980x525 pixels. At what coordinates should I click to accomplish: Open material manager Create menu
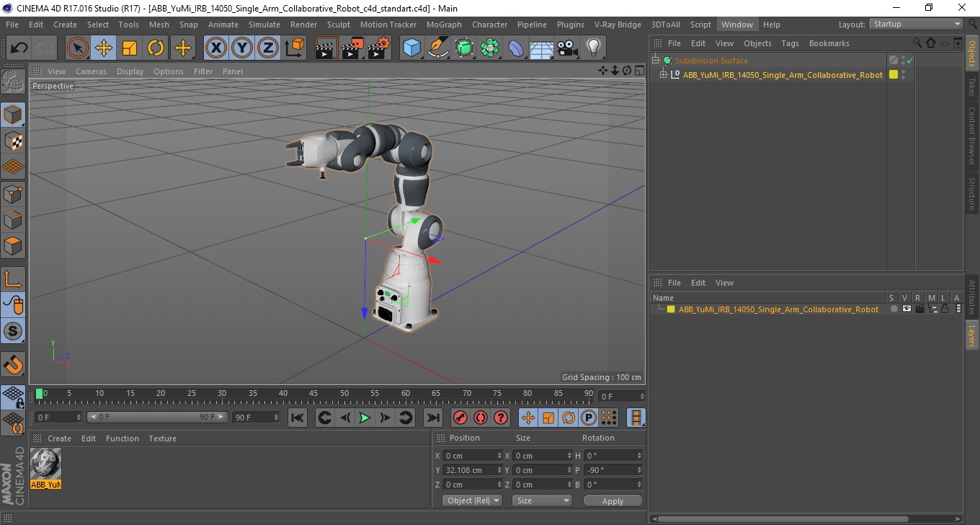59,438
